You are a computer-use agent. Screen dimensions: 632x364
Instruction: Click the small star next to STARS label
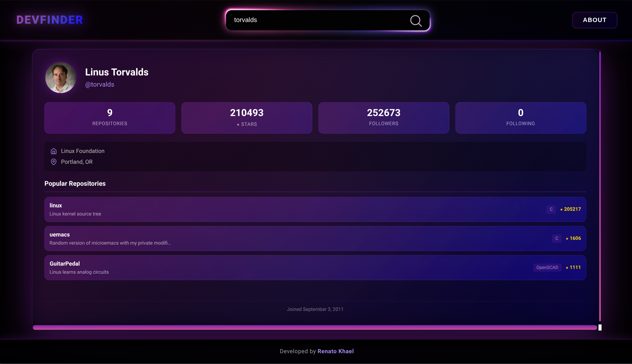click(238, 125)
